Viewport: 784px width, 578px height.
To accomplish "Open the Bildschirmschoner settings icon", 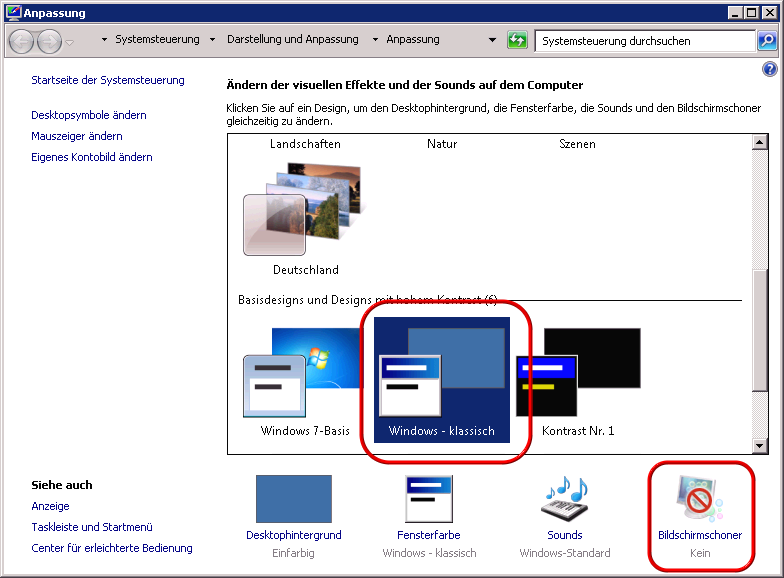I will pos(699,499).
